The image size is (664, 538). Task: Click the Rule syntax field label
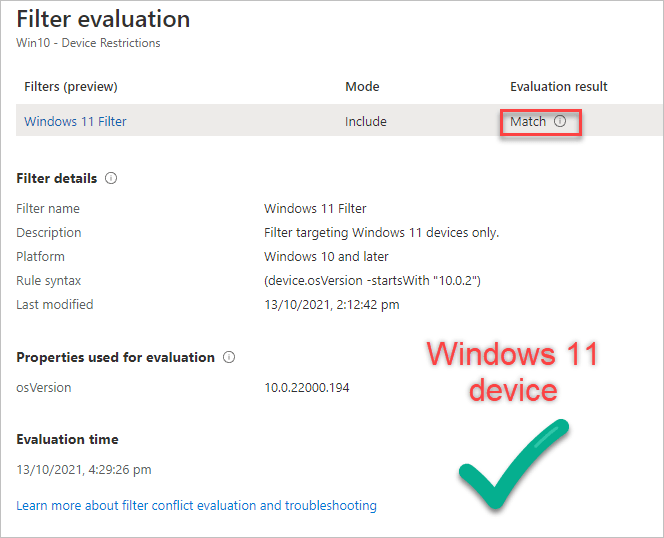48,280
